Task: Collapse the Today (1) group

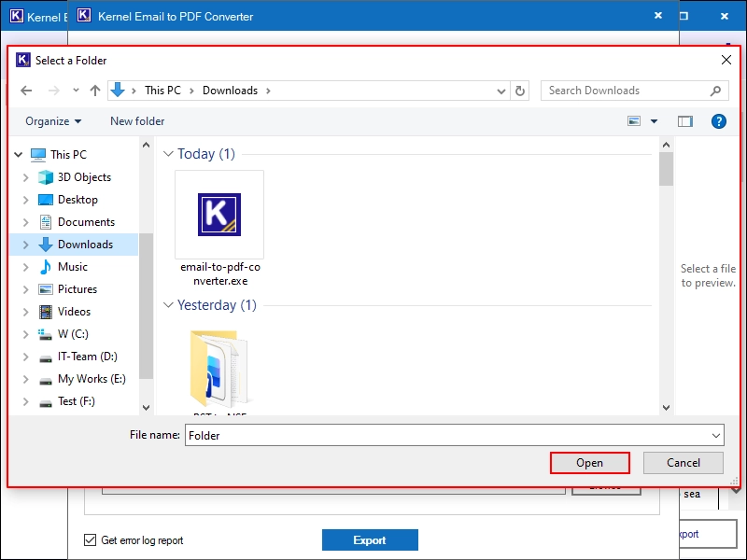Action: click(168, 154)
